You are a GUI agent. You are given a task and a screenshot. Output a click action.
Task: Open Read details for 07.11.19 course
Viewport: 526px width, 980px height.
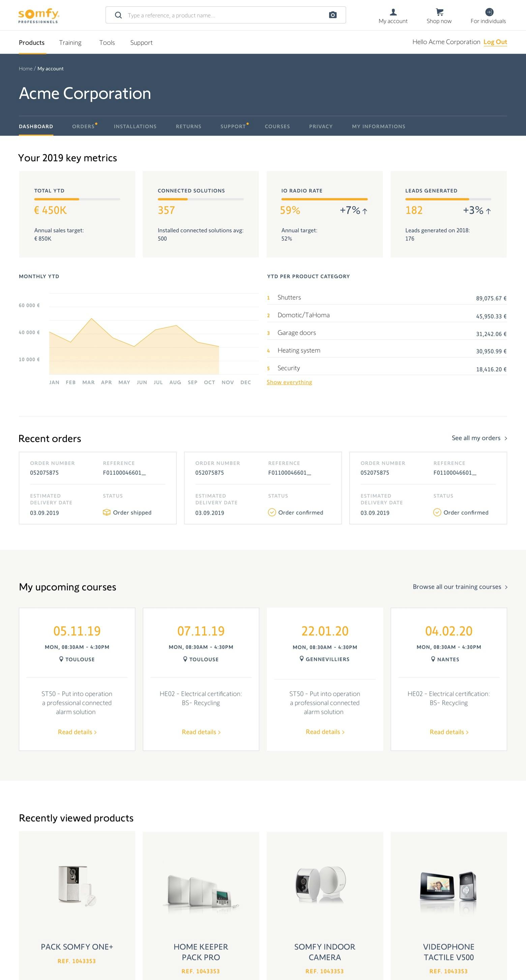point(201,732)
